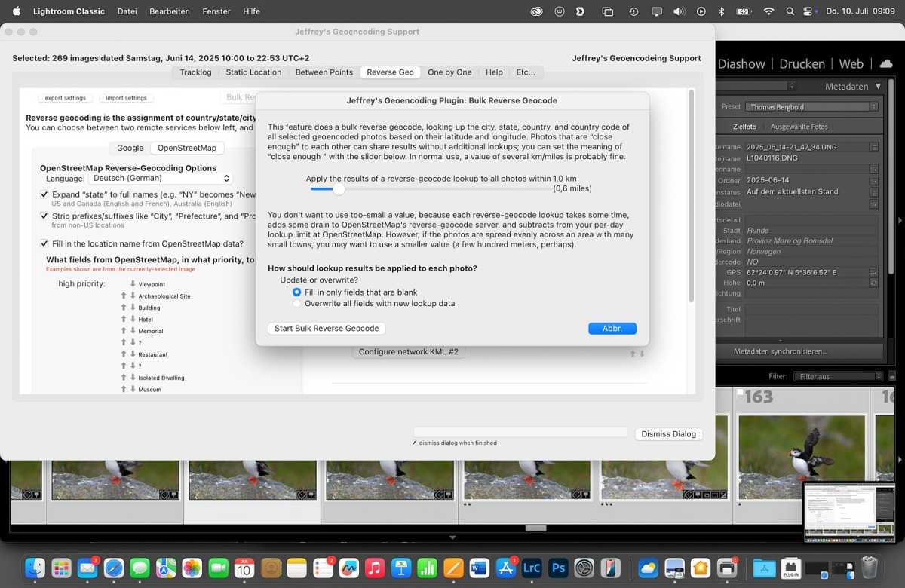Screen dimensions: 905x588
Task: Move Building priority up
Action: click(x=124, y=308)
